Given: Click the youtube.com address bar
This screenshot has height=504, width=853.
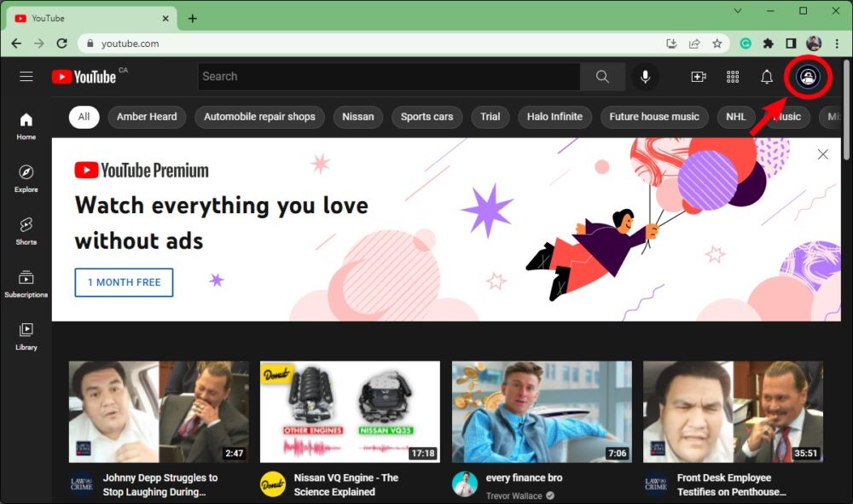Looking at the screenshot, I should (370, 43).
